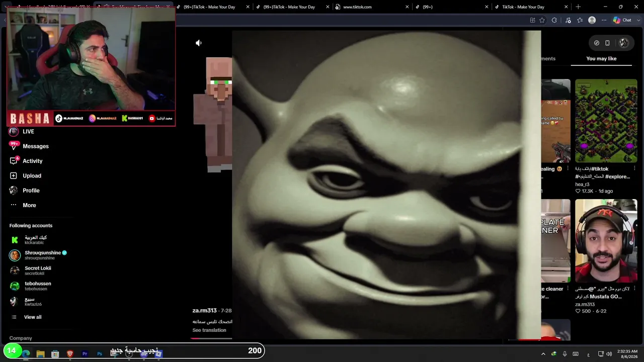Open za.rm313 author profile from the caption
The width and height of the screenshot is (644, 362).
click(x=204, y=311)
